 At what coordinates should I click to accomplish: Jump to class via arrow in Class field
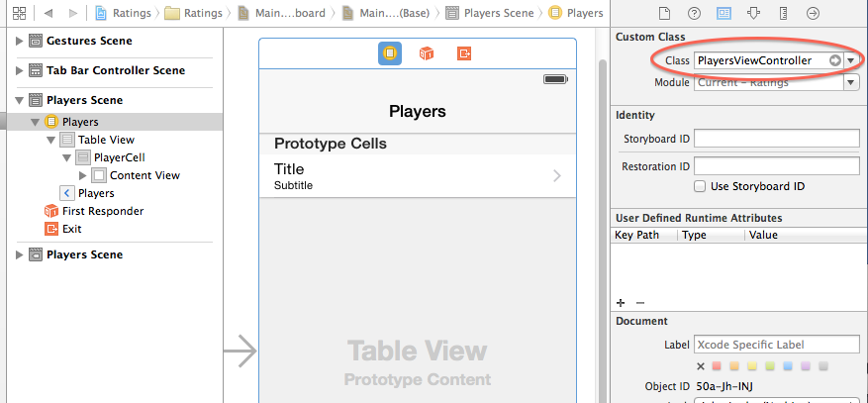coord(834,61)
